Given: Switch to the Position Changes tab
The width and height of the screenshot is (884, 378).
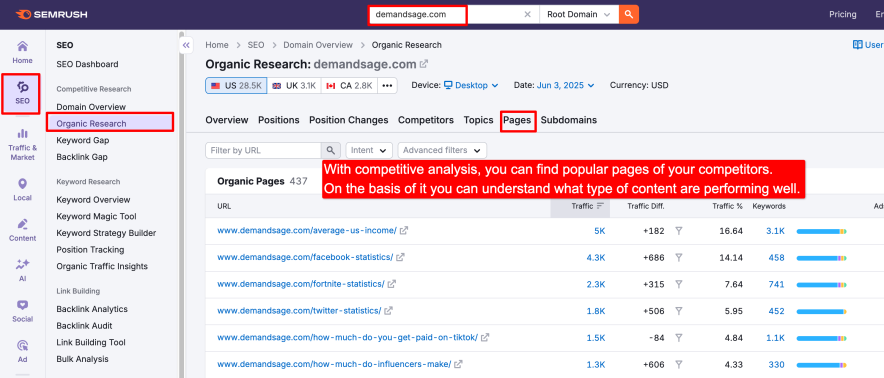Looking at the screenshot, I should pos(348,120).
